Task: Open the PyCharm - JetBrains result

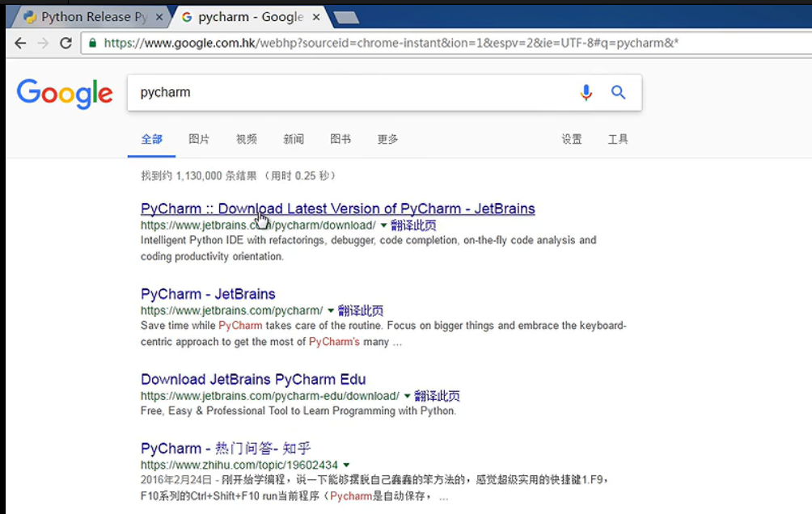Action: point(208,294)
